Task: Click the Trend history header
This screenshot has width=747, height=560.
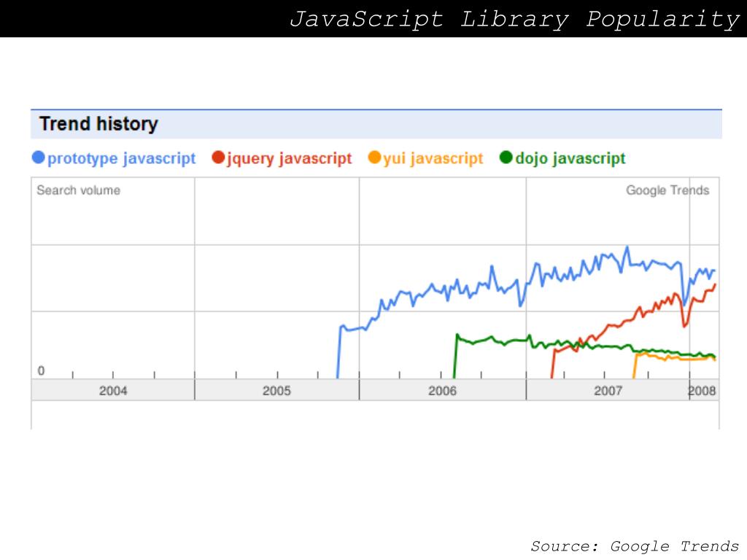Action: click(x=98, y=124)
